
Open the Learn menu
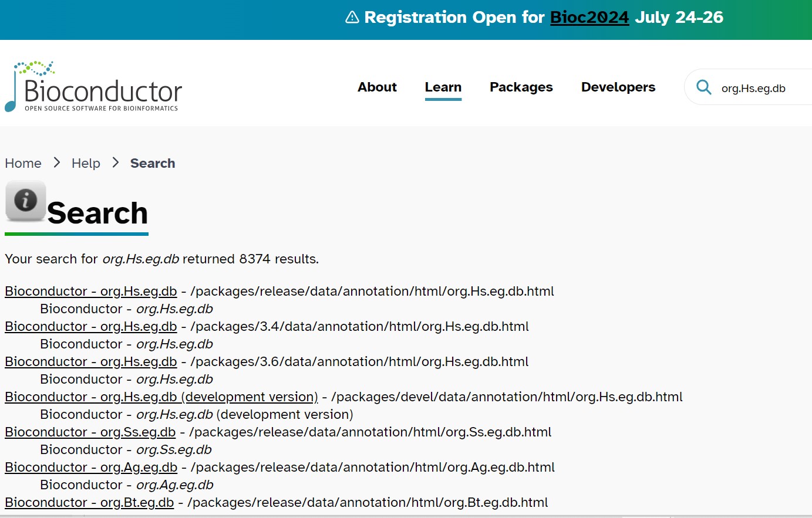click(x=443, y=87)
